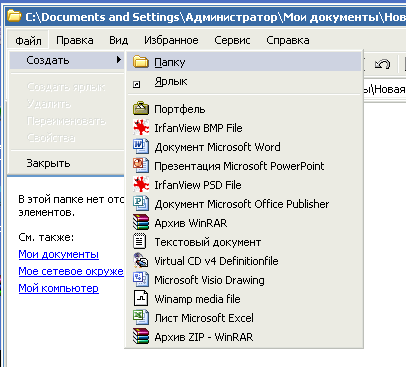
Task: Select Папку to create a new folder
Action: [x=244, y=62]
